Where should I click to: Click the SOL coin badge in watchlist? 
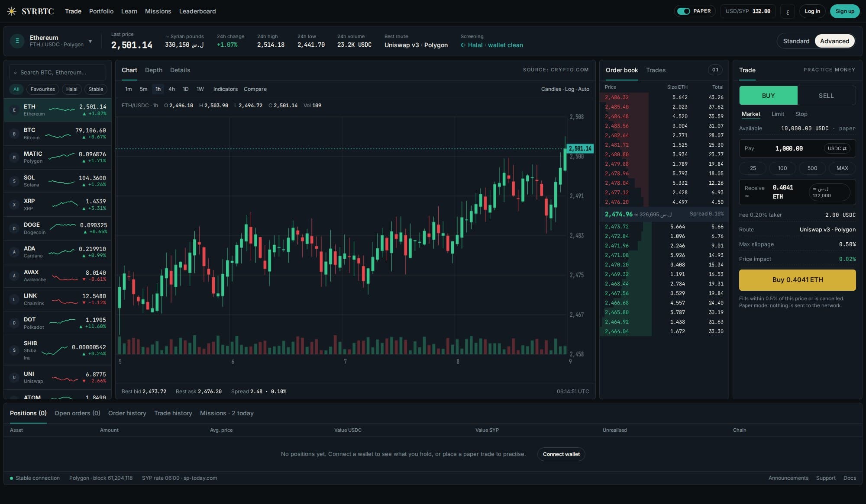pos(14,181)
